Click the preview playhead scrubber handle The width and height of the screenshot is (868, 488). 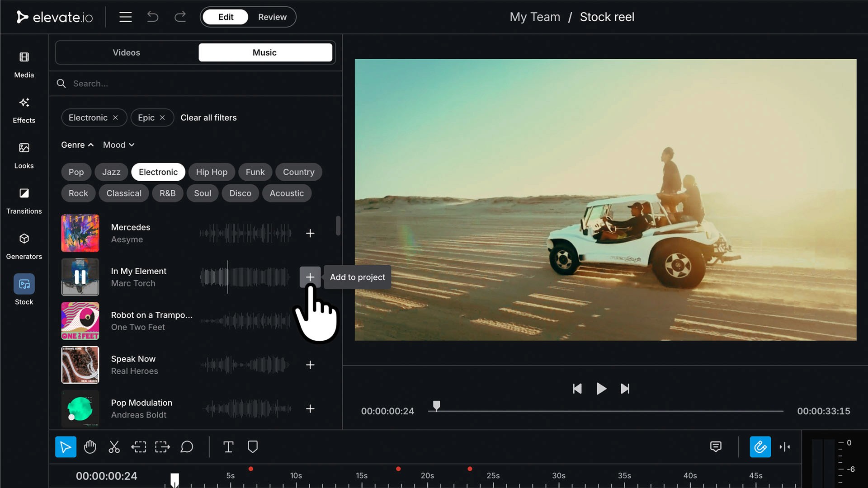[436, 405]
